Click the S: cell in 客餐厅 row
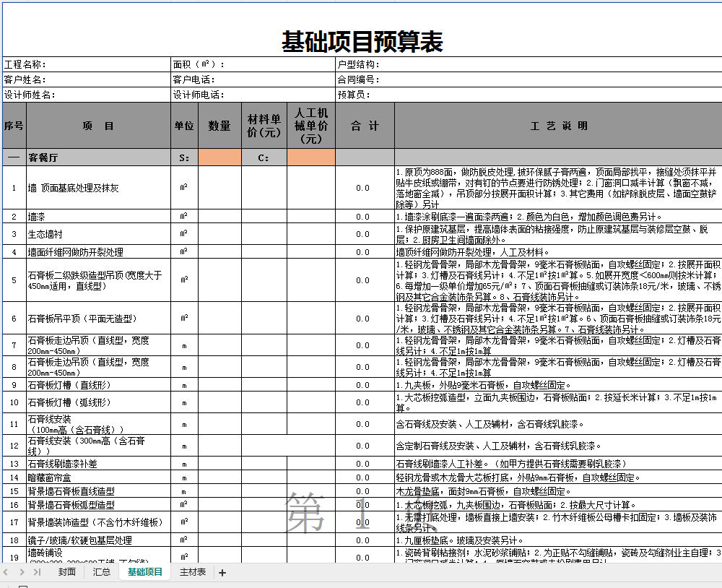722x588 pixels. [x=184, y=157]
